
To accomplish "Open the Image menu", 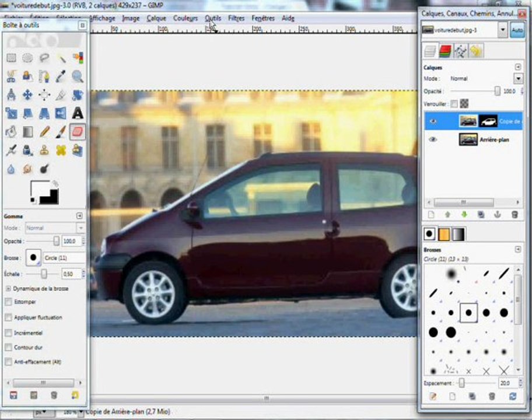I will point(131,18).
